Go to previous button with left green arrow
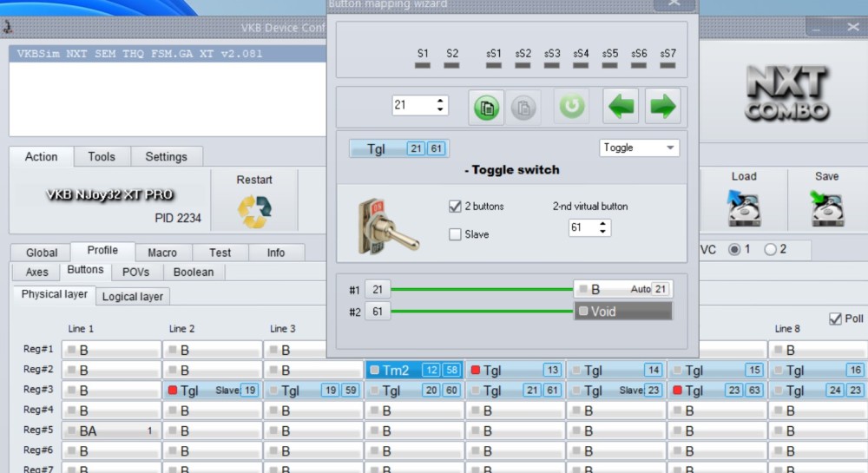Screen dimensions: 868x473 pos(621,106)
